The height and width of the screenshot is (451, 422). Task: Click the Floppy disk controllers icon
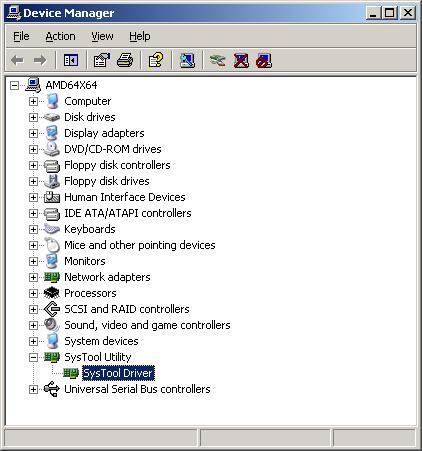point(52,165)
